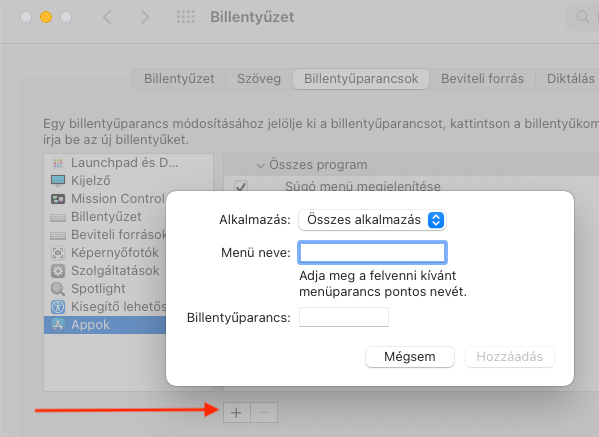This screenshot has height=437, width=599.
Task: Click the Mégsem button
Action: (410, 357)
